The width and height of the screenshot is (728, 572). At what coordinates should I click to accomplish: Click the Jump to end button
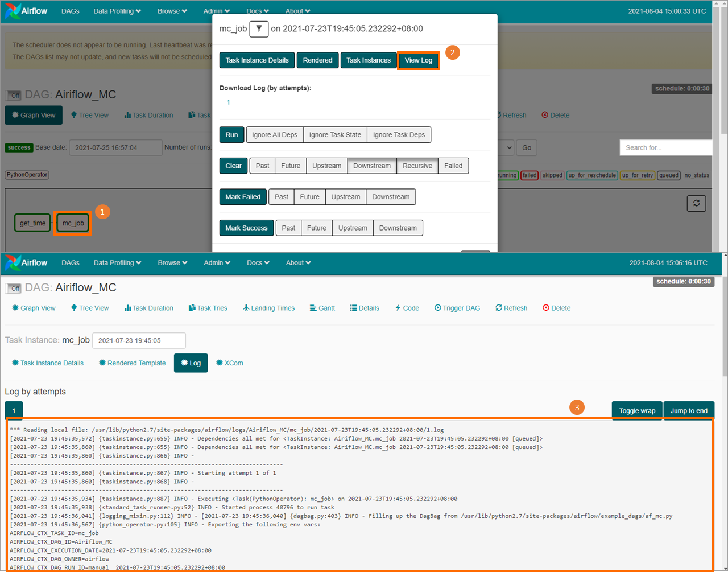(689, 411)
